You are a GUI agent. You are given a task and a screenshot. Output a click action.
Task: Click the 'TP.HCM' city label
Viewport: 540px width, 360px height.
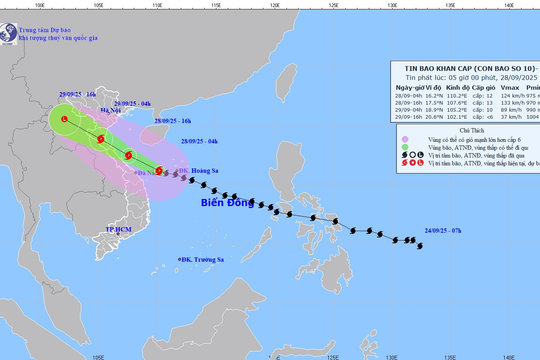[x=118, y=229]
